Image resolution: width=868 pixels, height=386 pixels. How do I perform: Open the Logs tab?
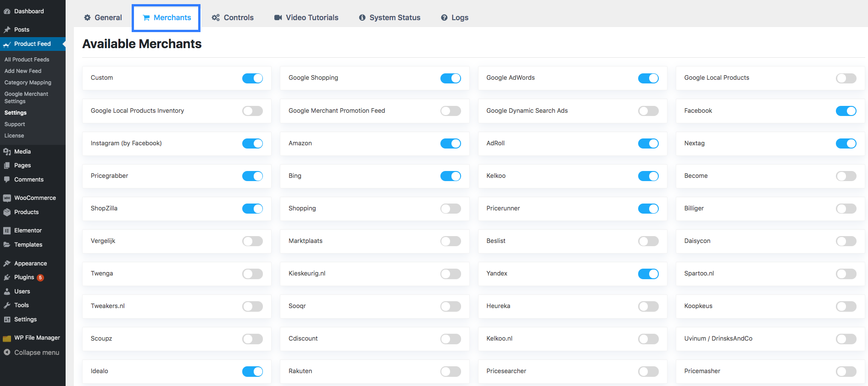coord(455,17)
